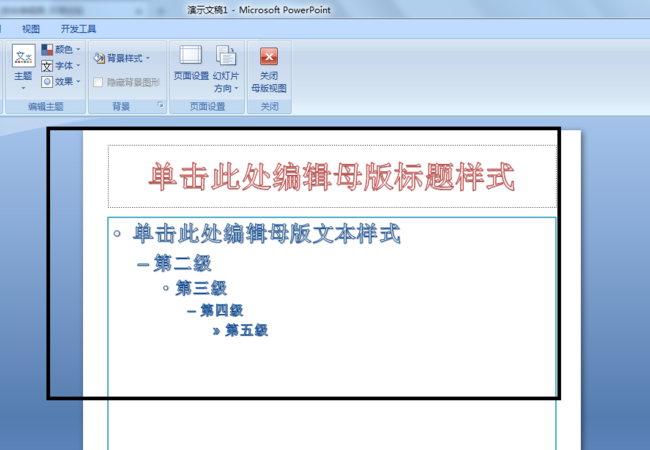
Task: Open 页面设置 page setup dialog
Action: click(191, 63)
